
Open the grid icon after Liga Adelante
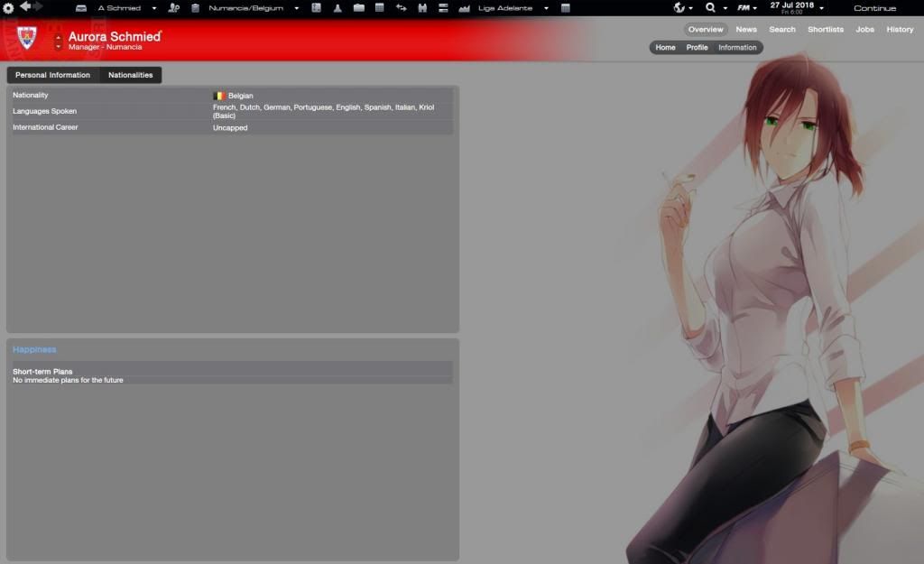tap(566, 8)
